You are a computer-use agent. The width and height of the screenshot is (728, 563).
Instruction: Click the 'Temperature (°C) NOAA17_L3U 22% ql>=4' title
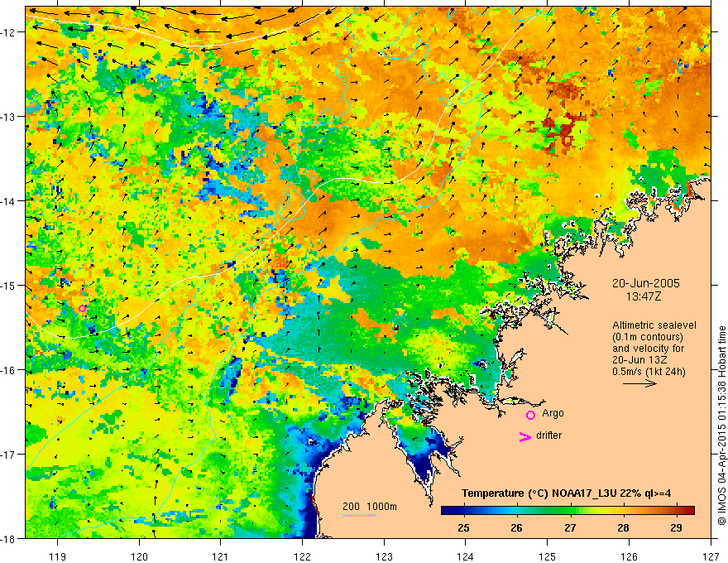(x=566, y=493)
